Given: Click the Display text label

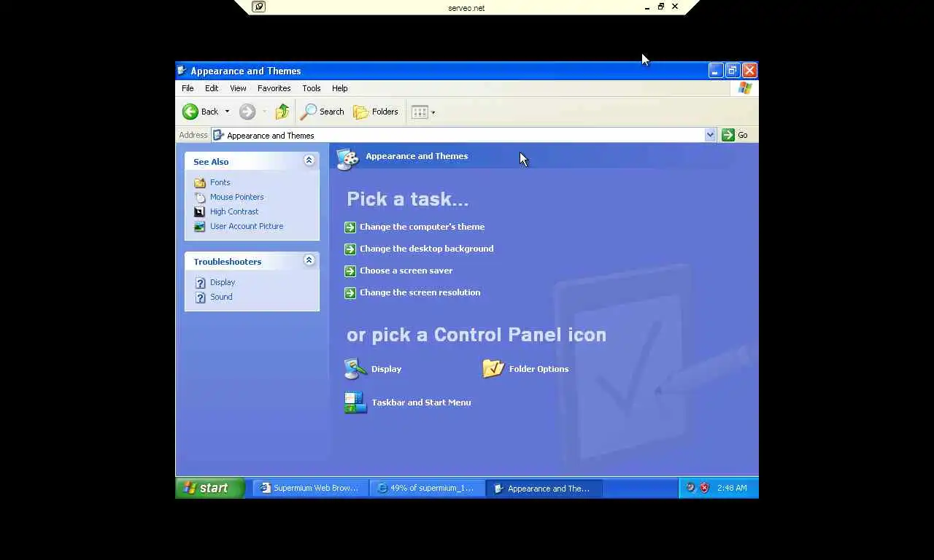Looking at the screenshot, I should click(387, 369).
